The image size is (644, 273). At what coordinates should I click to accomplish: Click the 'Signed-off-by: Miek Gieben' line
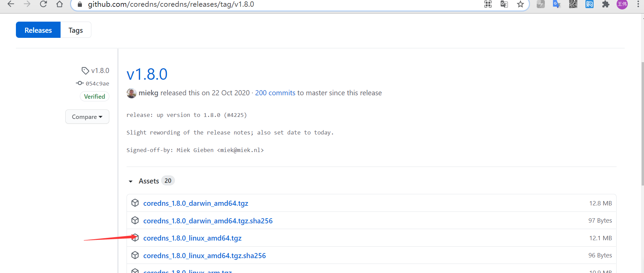coord(195,150)
